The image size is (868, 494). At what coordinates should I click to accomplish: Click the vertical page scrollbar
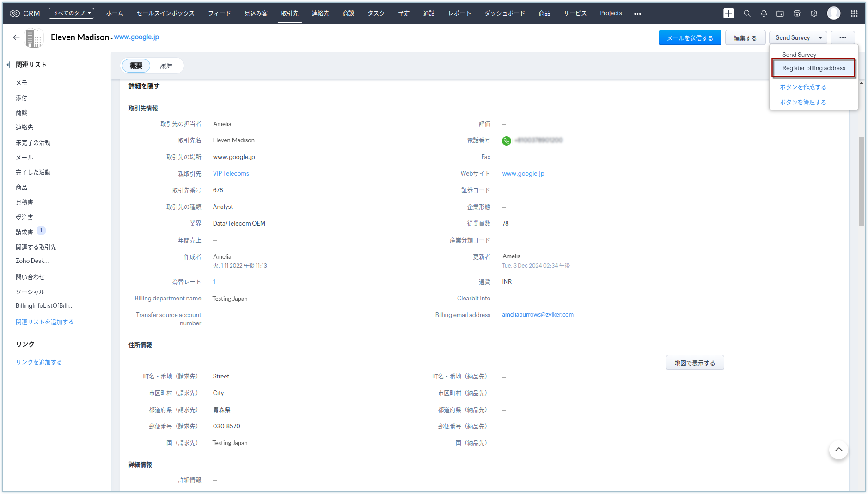861,181
